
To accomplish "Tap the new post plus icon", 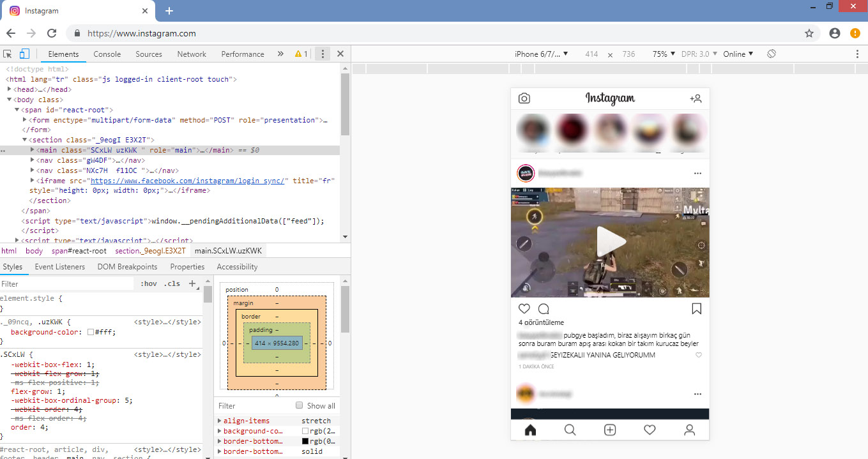I will [610, 430].
